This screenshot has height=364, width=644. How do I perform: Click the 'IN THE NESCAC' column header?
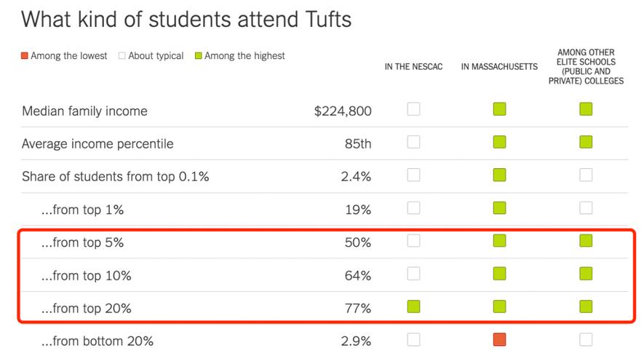(413, 67)
